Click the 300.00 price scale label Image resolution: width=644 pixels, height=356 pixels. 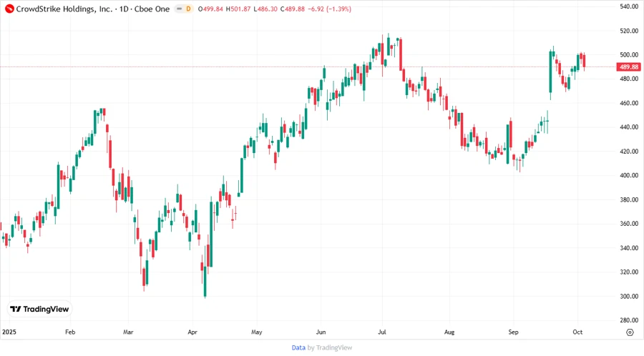(x=628, y=296)
